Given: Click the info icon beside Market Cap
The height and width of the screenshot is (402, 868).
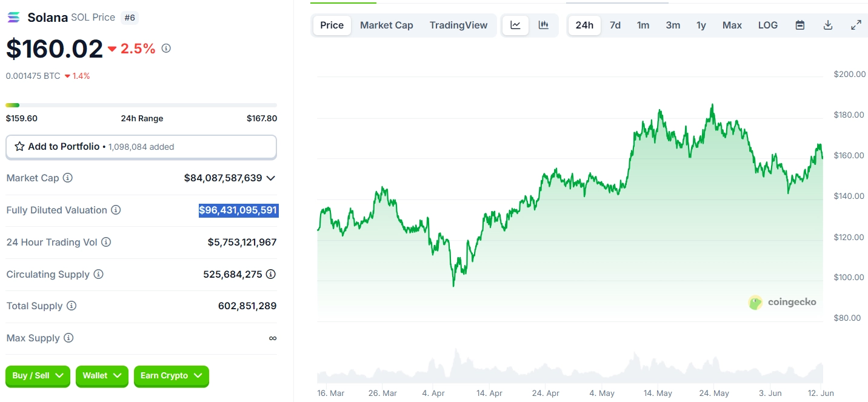Looking at the screenshot, I should click(x=68, y=178).
